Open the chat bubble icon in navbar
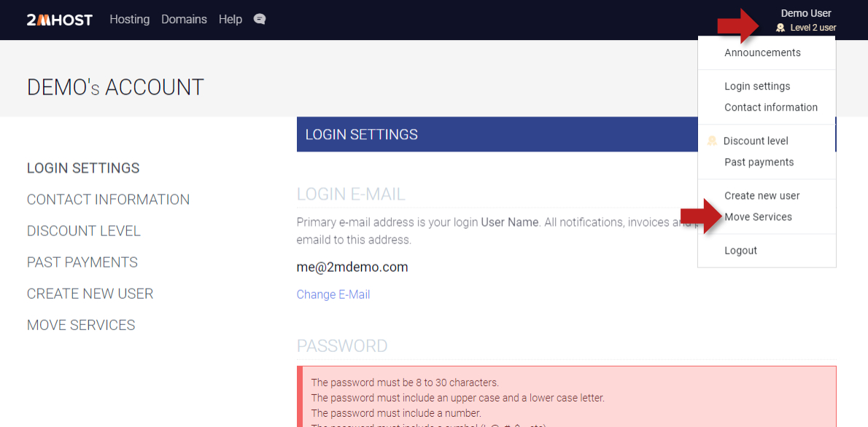 (260, 20)
